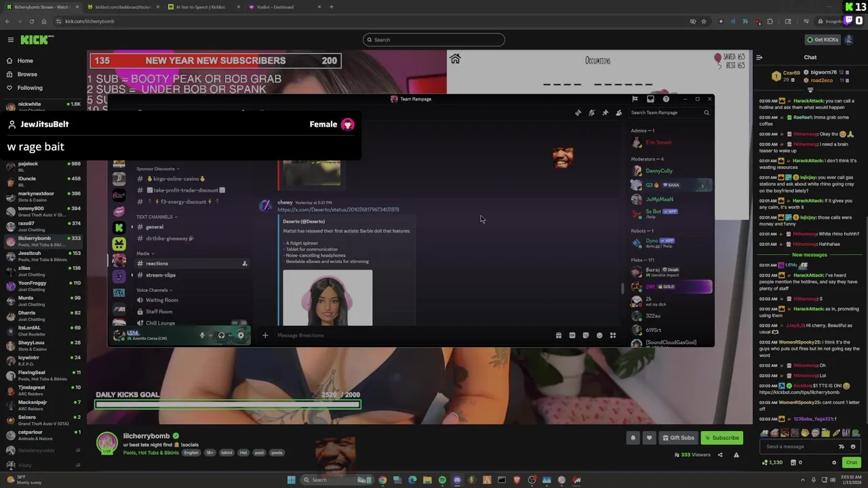Open nickwhite channel in sidebar
The width and height of the screenshot is (868, 488).
point(42,106)
